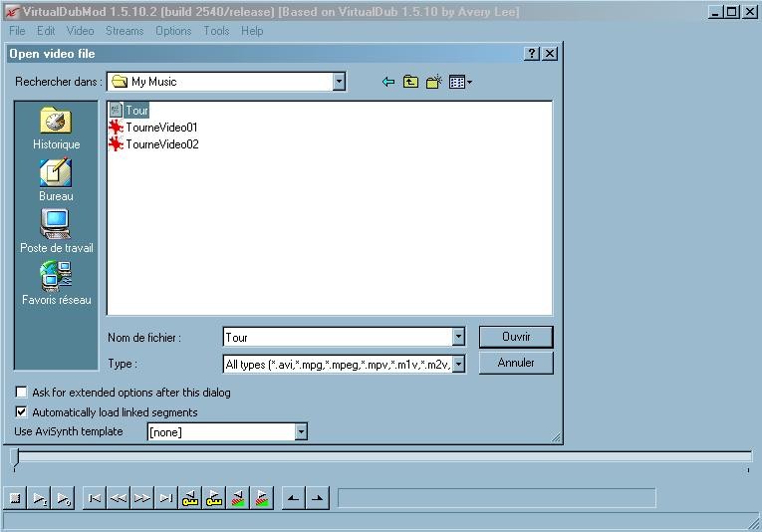Viewport: 762px width, 532px height.
Task: Expand the Rechercher dans folder dropdown
Action: point(340,82)
